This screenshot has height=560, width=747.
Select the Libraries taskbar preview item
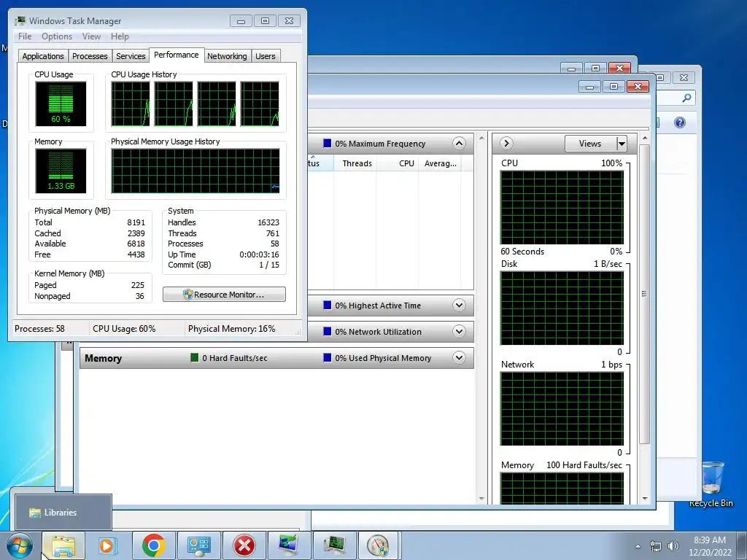point(63,513)
